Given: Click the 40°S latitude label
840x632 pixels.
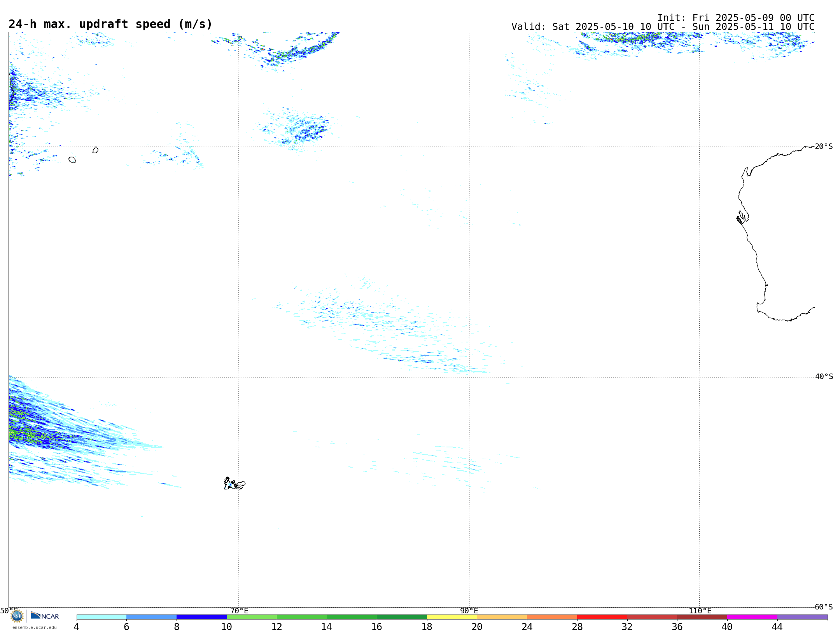Looking at the screenshot, I should 824,377.
